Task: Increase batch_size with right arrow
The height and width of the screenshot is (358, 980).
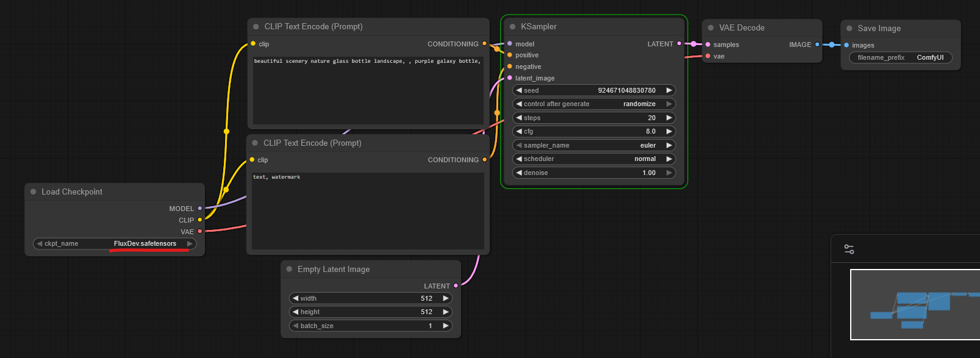Action: [445, 326]
